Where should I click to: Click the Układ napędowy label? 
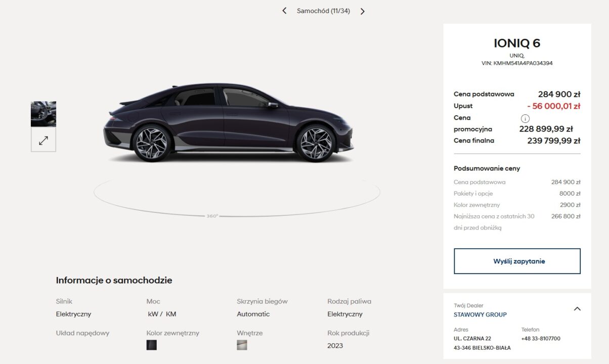point(82,333)
